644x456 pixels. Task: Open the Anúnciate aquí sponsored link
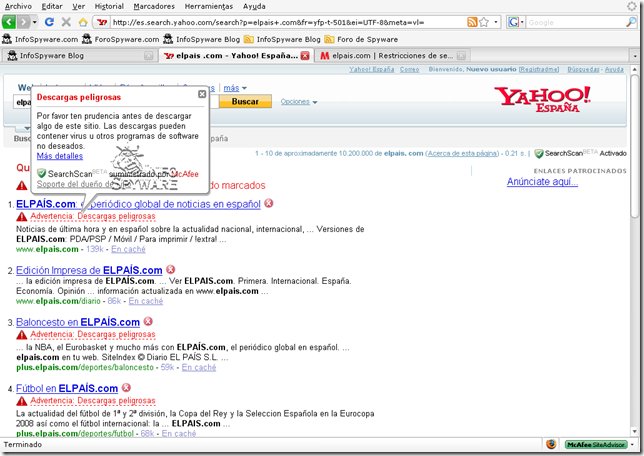pyautogui.click(x=542, y=182)
